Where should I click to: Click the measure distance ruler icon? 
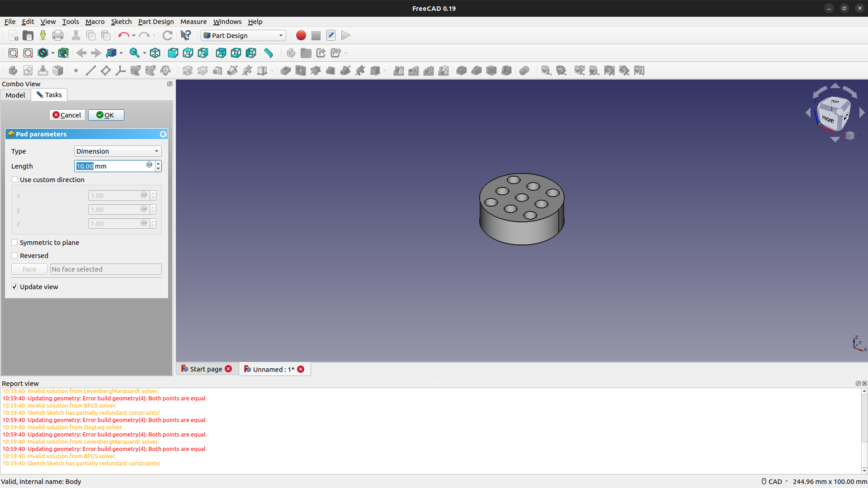(269, 53)
